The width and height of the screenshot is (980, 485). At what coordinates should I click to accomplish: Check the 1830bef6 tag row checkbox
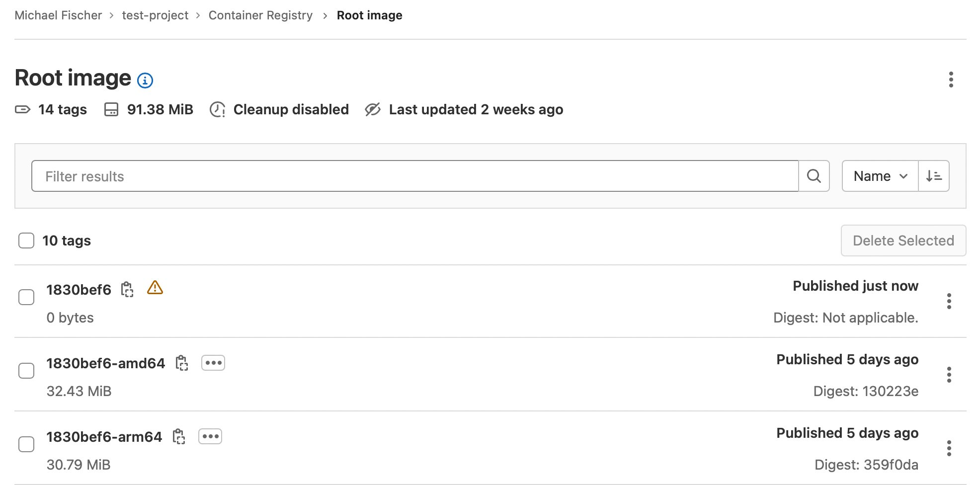(x=26, y=297)
